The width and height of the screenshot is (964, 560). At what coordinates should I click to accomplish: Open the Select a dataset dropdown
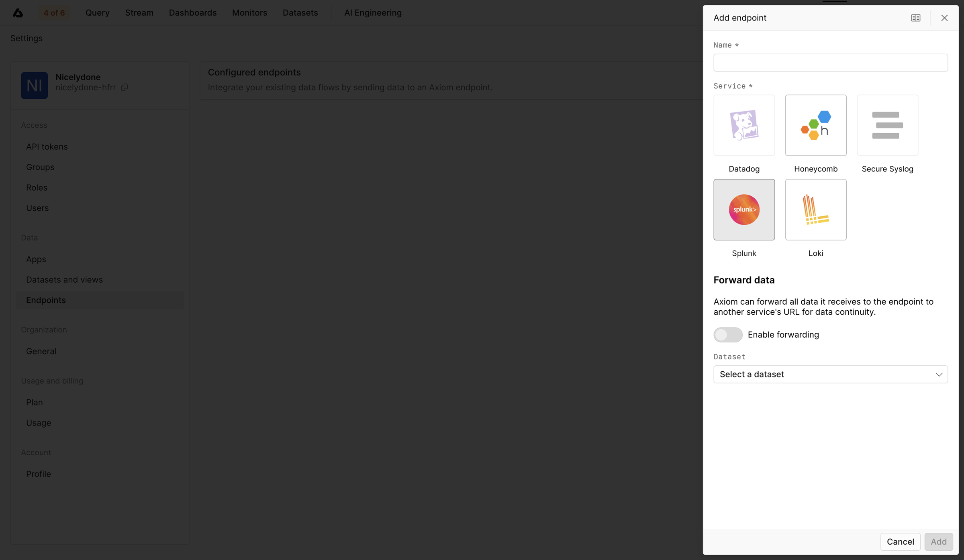[x=831, y=374]
